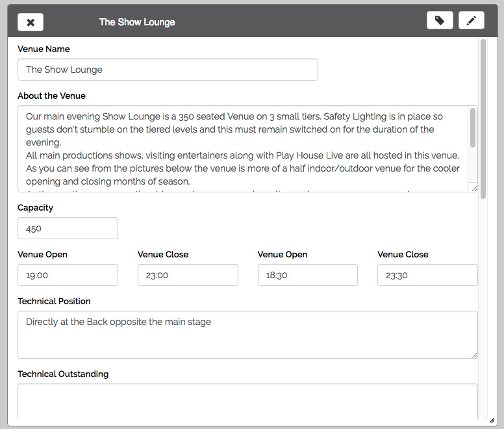Click the About the Venue resize handle
The width and height of the screenshot is (504, 429).
click(473, 188)
